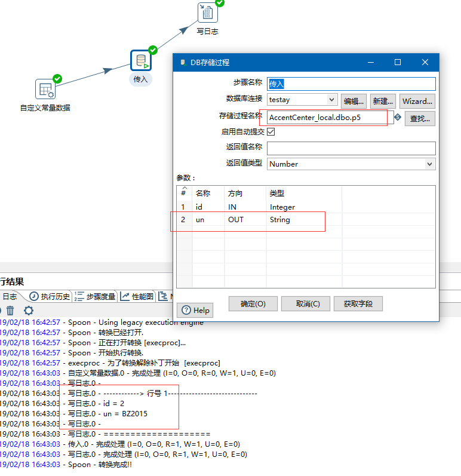Click the 'OUT' direction cell
This screenshot has height=476, width=461.
click(x=245, y=219)
